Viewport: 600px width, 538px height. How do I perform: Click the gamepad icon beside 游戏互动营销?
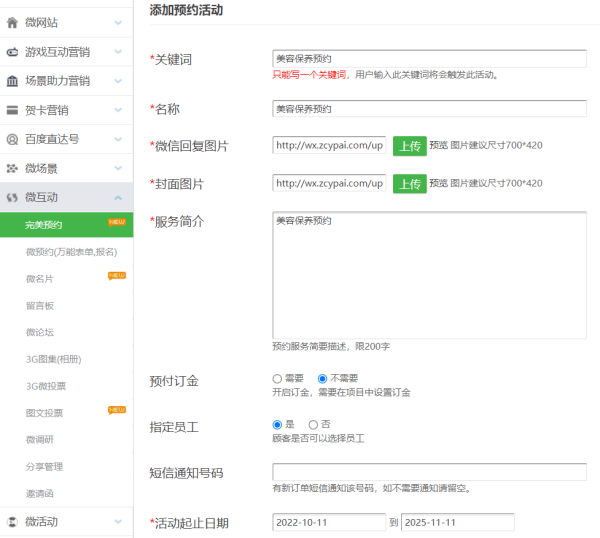[12, 52]
